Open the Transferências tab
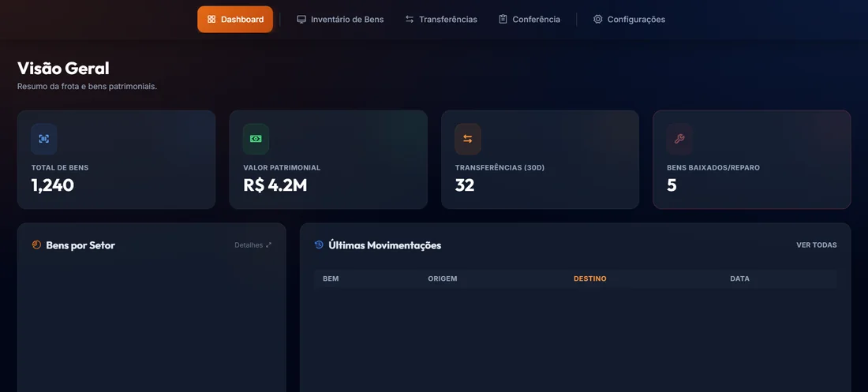868x392 pixels. click(x=440, y=20)
